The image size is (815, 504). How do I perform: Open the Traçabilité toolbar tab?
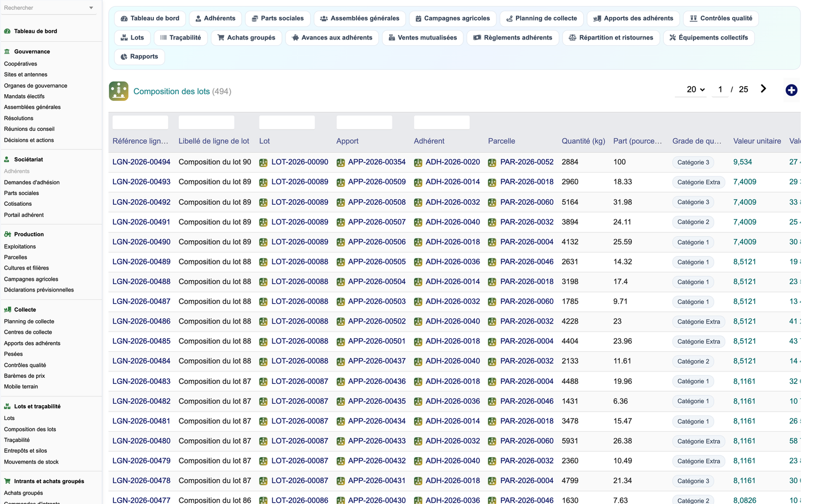point(180,38)
